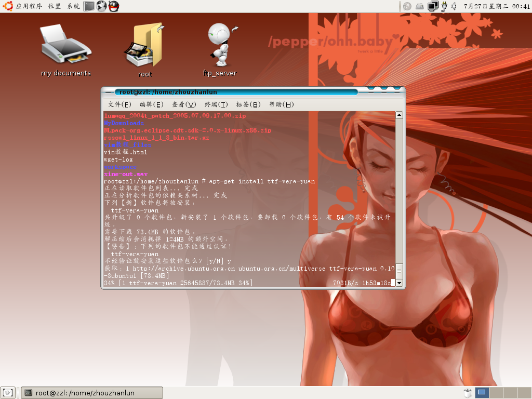Click the rssowl_linux_1_1_3_bin.tar.gz file name
This screenshot has height=399, width=532.
[x=156, y=137]
